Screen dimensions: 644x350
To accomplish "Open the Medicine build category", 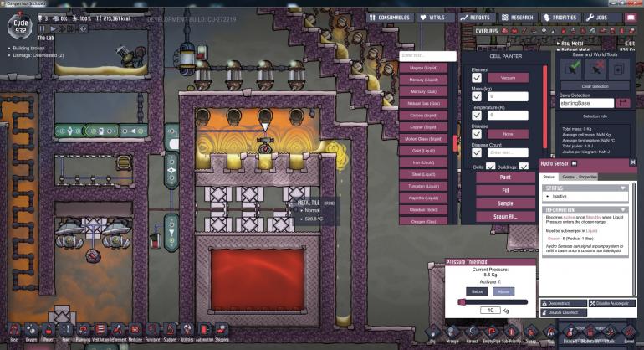I will (135, 330).
